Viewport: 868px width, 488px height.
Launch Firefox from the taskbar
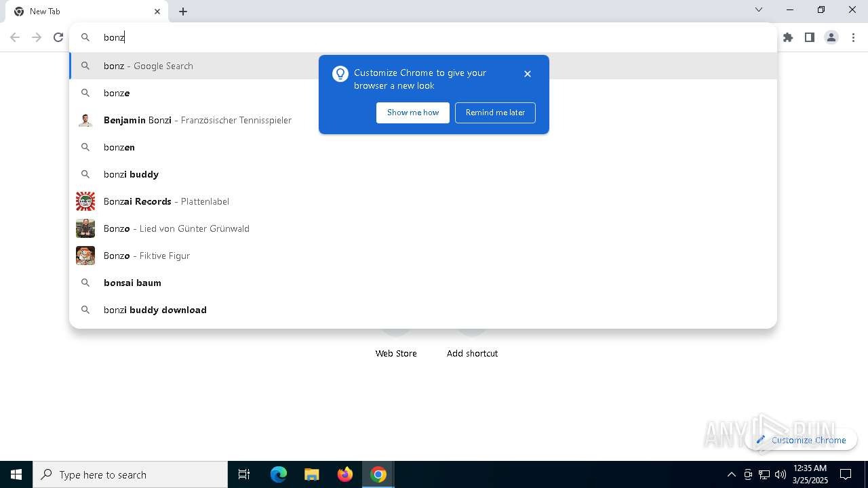tap(345, 474)
